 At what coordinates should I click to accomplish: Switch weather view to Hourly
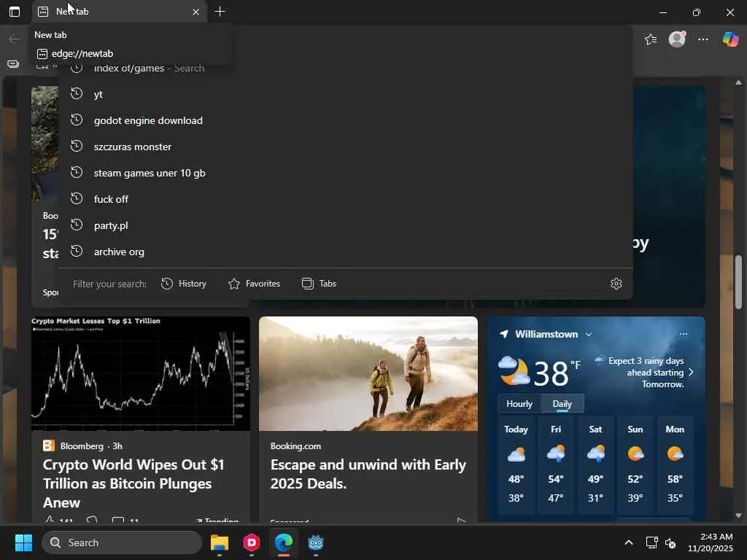click(x=519, y=404)
